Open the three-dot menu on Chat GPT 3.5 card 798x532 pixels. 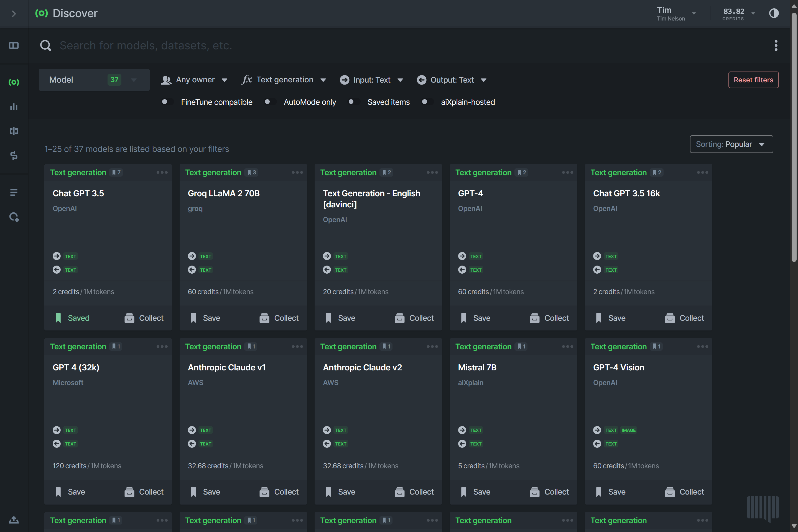coord(162,172)
